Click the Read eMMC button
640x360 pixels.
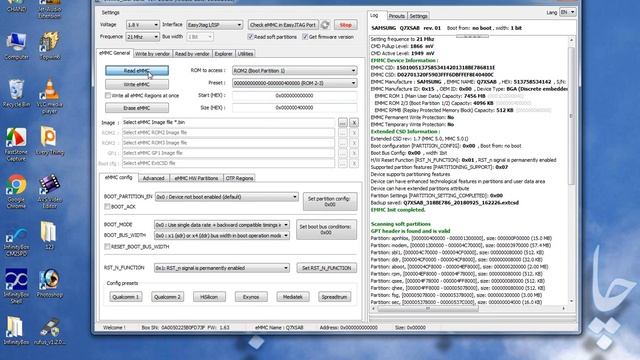137,71
